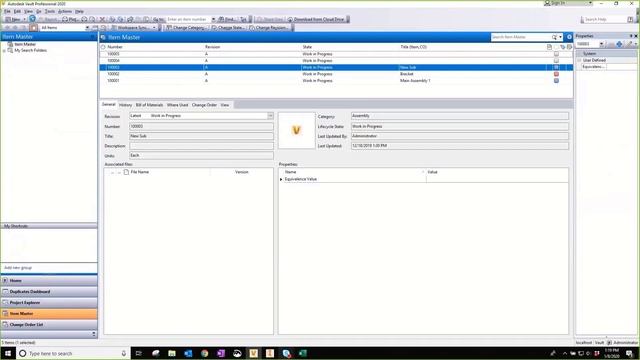Image resolution: width=640 pixels, height=360 pixels.
Task: Open the Change Order List pane
Action: [x=49, y=325]
